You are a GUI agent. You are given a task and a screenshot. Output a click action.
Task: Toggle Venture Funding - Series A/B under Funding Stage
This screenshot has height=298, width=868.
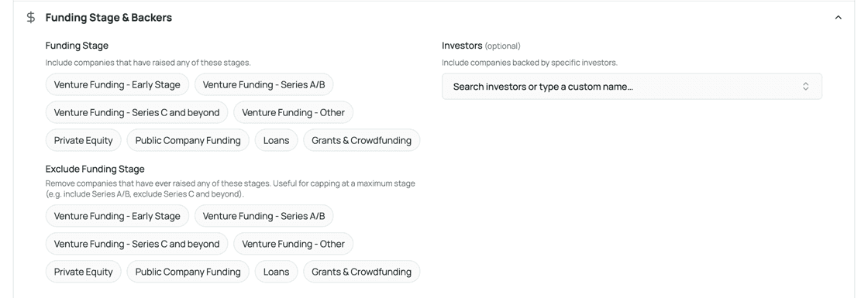[263, 84]
